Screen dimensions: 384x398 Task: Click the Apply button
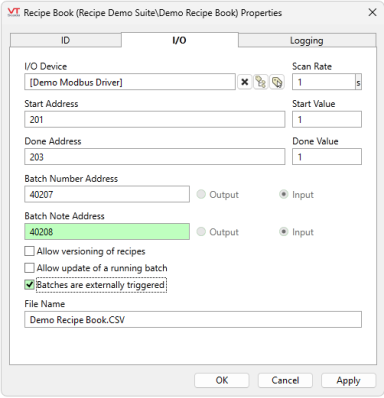coord(348,380)
